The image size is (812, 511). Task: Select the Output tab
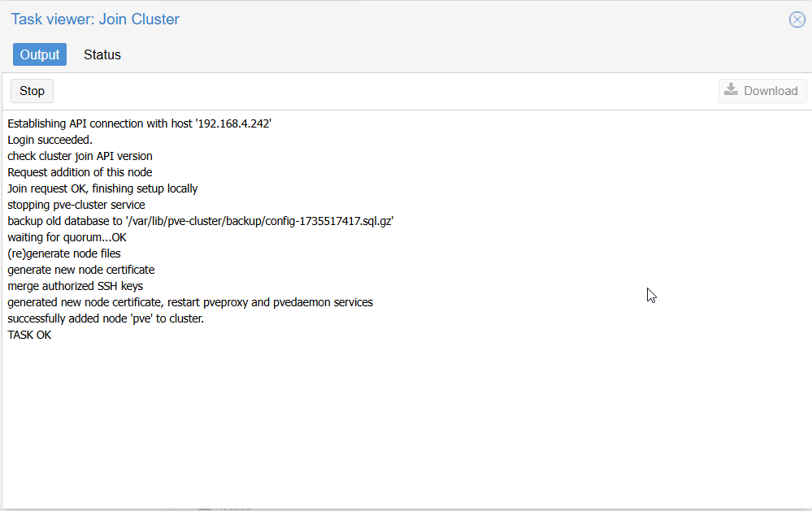point(40,54)
